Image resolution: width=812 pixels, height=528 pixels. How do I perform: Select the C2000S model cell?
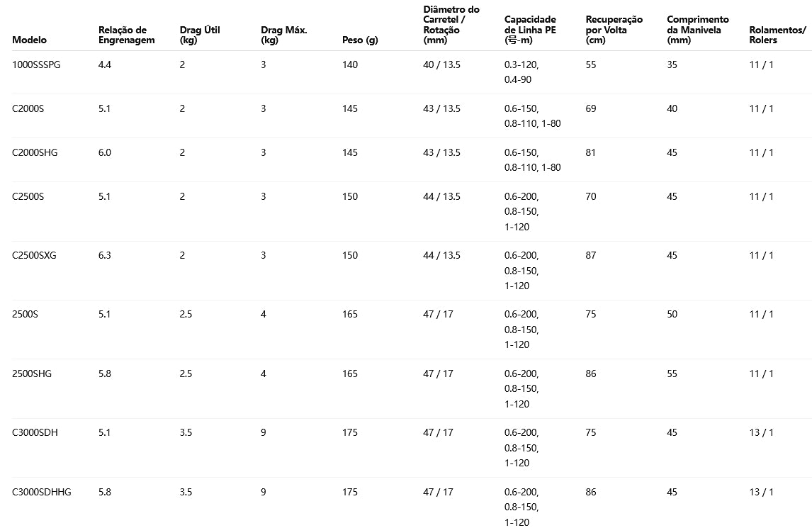point(28,109)
